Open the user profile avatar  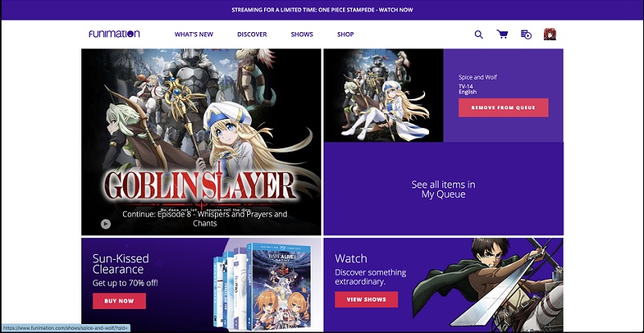(550, 34)
